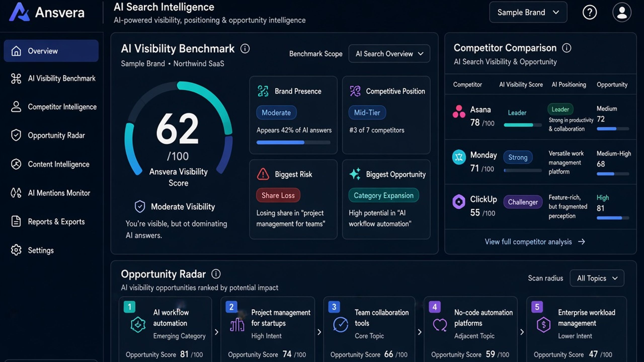644x362 pixels.
Task: Click the ClickUp logo icon
Action: tap(459, 202)
